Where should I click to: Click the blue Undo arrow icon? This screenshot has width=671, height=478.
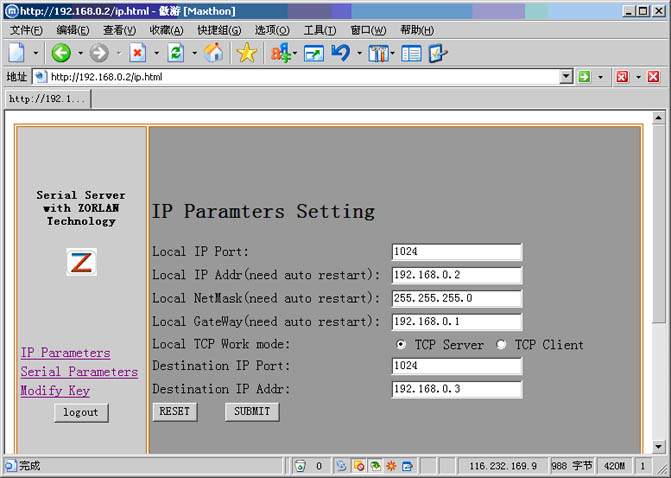[x=341, y=53]
